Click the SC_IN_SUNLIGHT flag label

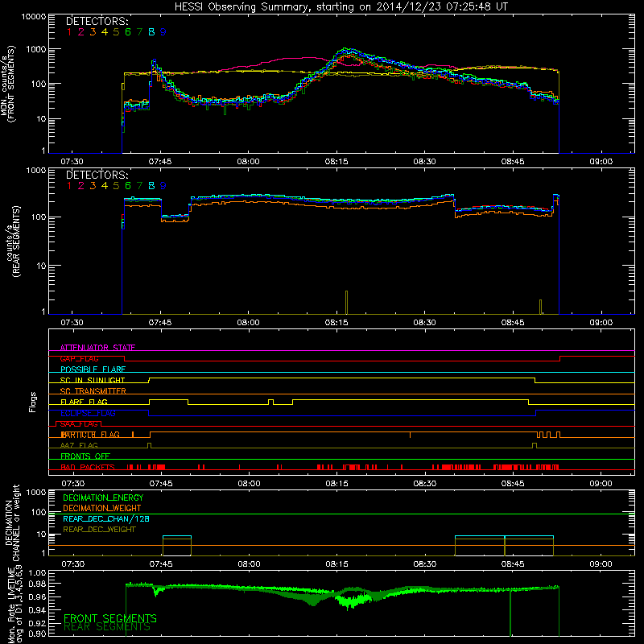pyautogui.click(x=93, y=380)
